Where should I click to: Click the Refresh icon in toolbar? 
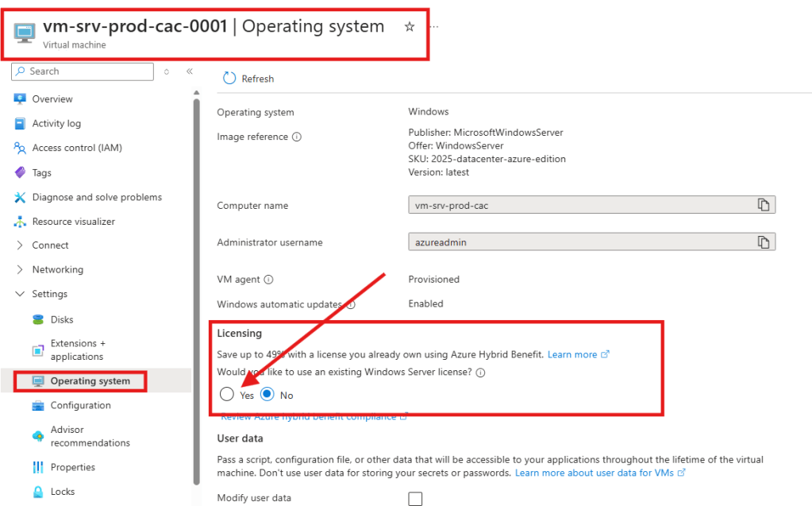pyautogui.click(x=229, y=78)
